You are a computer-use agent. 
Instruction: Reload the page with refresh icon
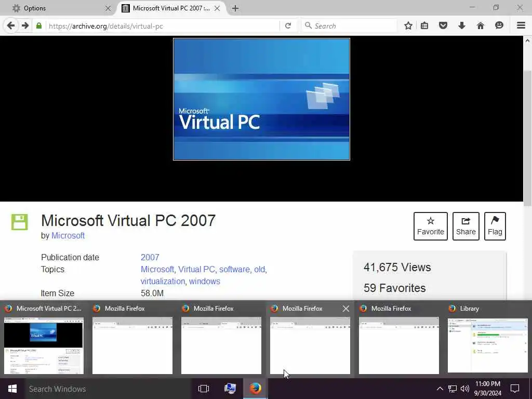point(288,26)
